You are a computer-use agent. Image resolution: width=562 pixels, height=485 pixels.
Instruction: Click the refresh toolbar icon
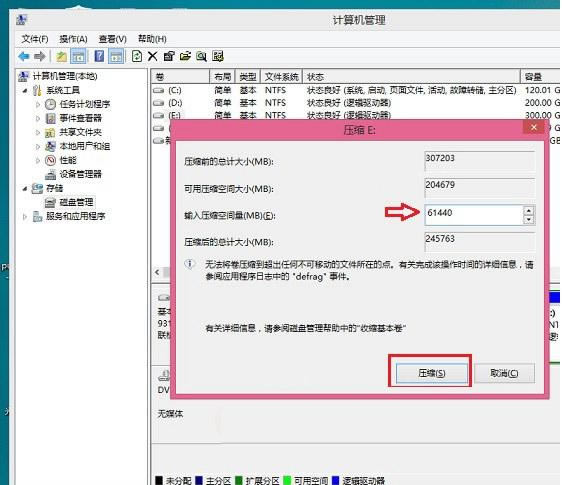[137, 56]
